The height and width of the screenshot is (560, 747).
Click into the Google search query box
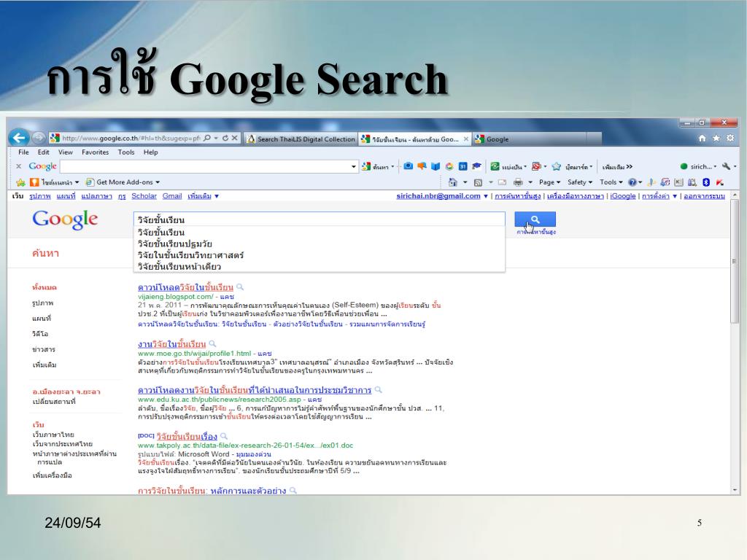pyautogui.click(x=320, y=219)
